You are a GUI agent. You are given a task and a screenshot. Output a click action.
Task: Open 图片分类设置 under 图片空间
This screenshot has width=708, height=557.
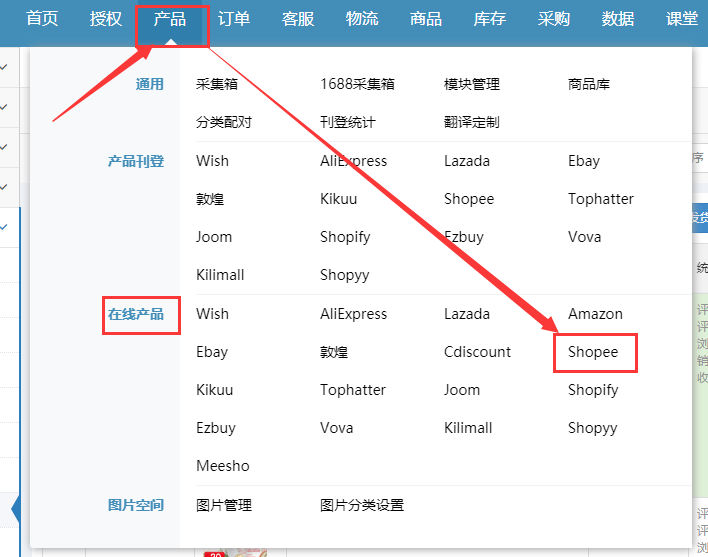click(x=362, y=505)
